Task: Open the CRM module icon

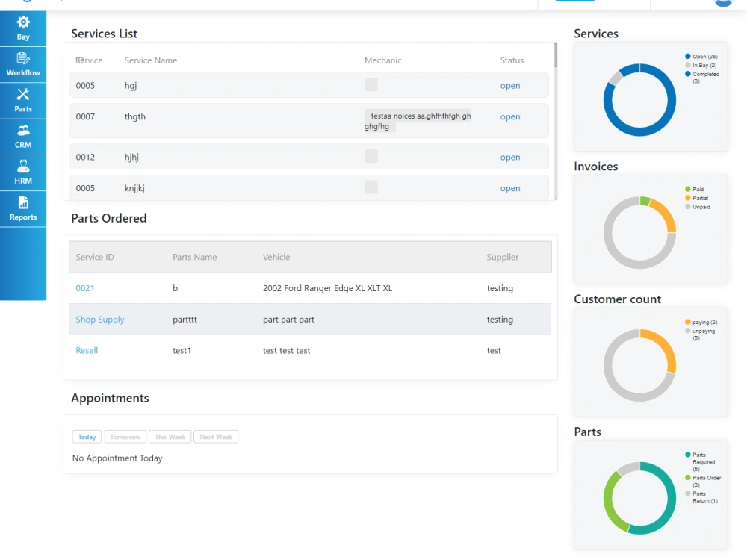Action: click(x=23, y=136)
